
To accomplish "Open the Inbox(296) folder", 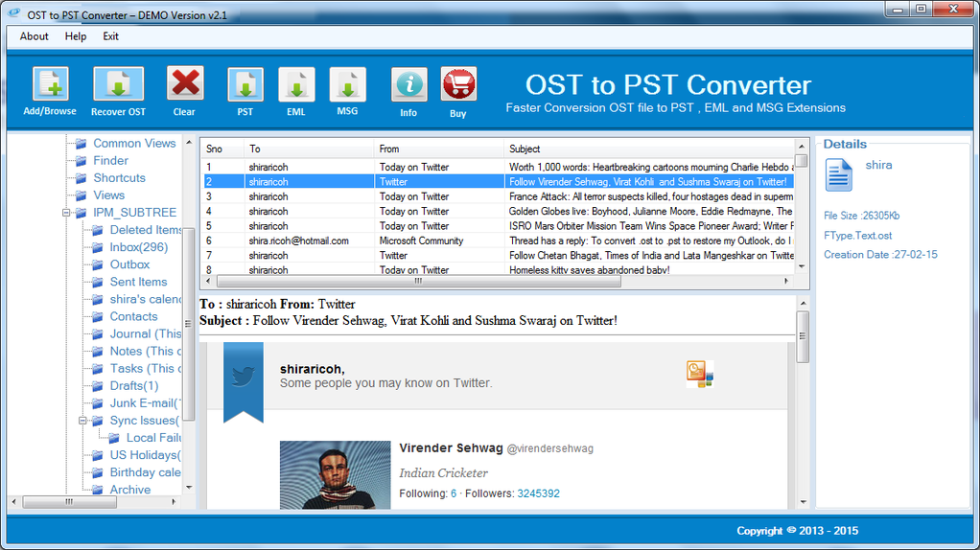I will (x=139, y=247).
